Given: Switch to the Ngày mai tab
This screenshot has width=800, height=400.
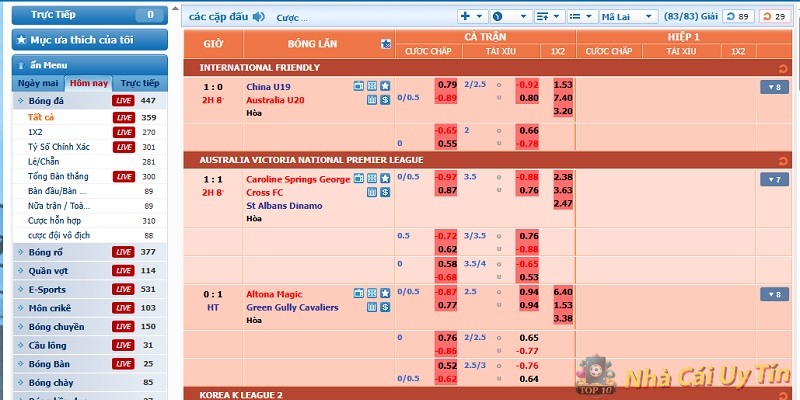Looking at the screenshot, I should tap(38, 83).
